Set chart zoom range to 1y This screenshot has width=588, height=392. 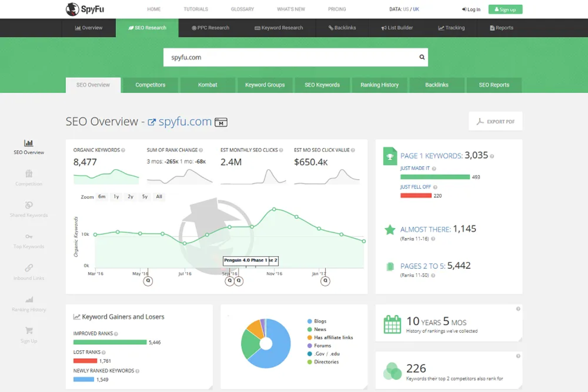(x=116, y=197)
